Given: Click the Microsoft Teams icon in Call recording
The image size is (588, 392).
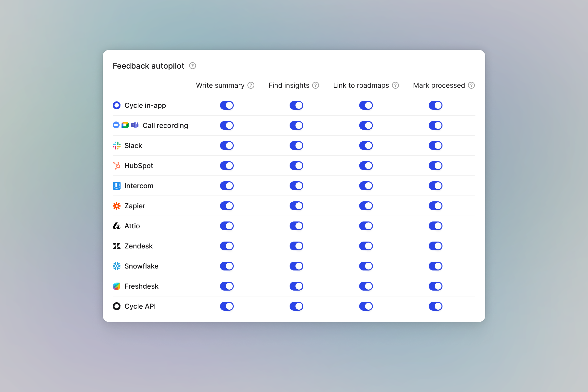Looking at the screenshot, I should coord(135,125).
